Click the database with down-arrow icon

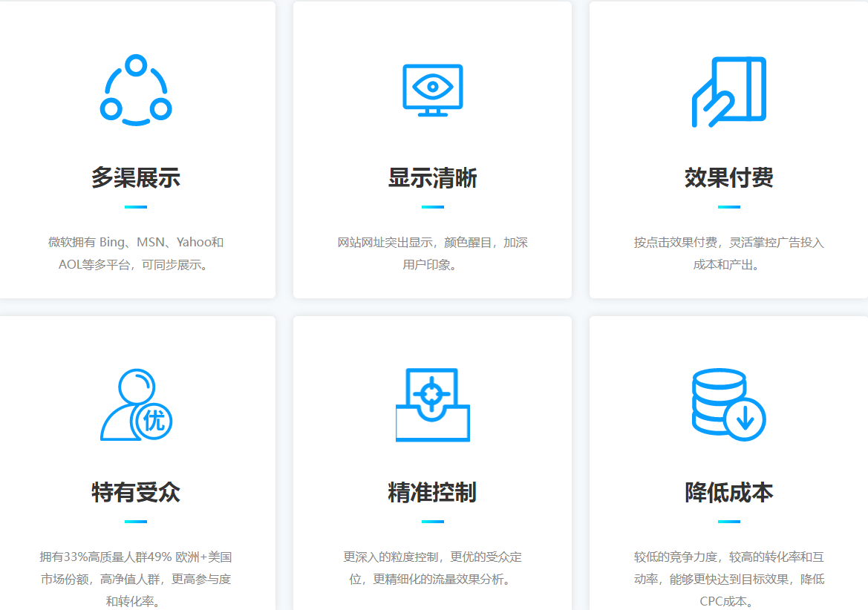tap(728, 405)
